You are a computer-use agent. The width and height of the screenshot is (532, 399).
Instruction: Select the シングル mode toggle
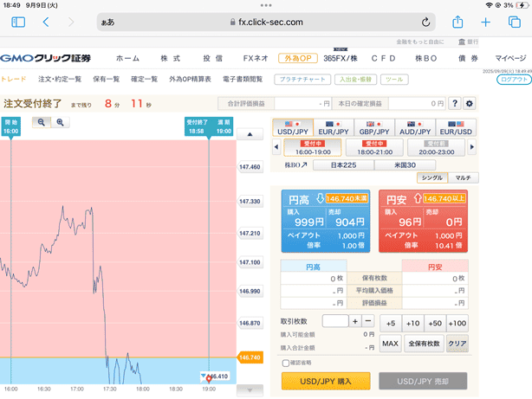[x=432, y=177]
